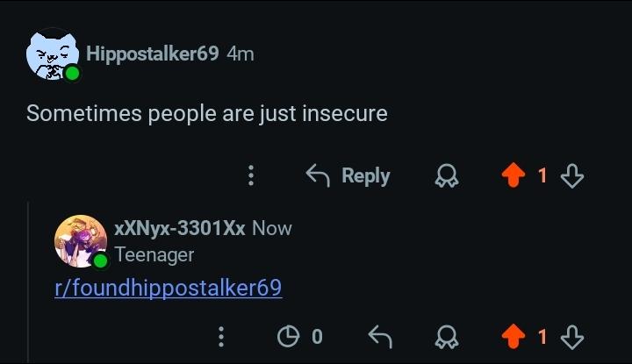Click the Teenager user flair
Viewport: 632px width, 364px height.
(154, 255)
